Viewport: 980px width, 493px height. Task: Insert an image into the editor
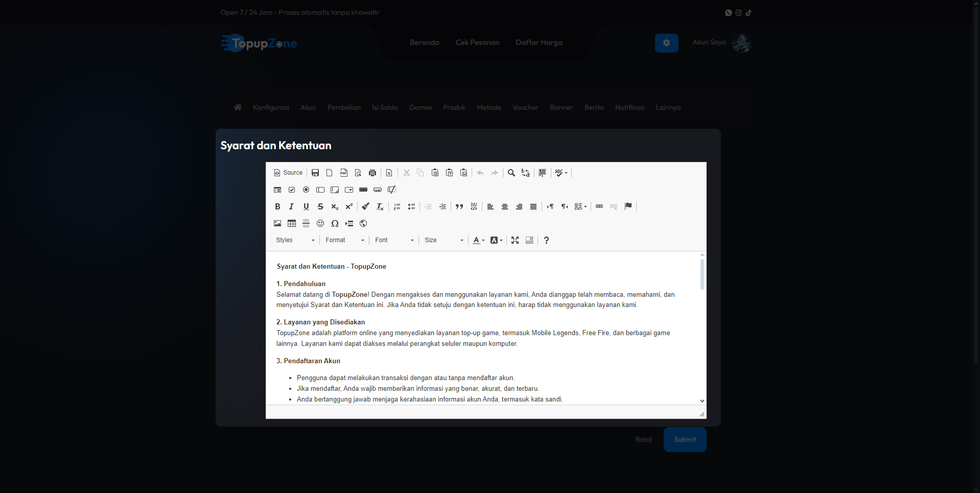tap(277, 223)
